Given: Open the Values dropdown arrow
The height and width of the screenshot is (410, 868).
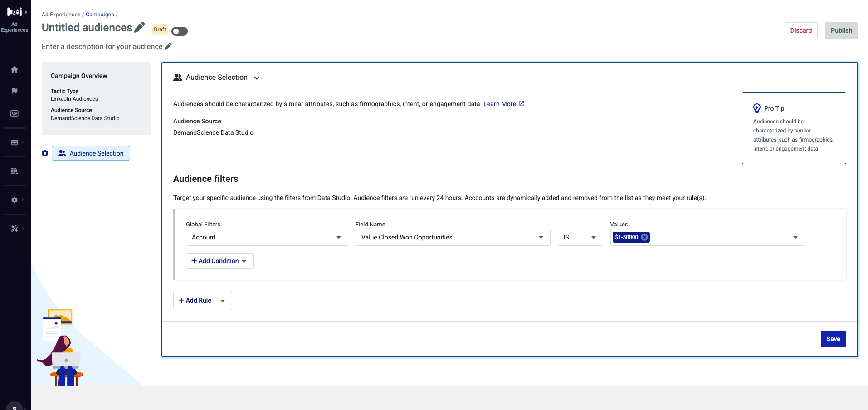Looking at the screenshot, I should click(x=795, y=237).
